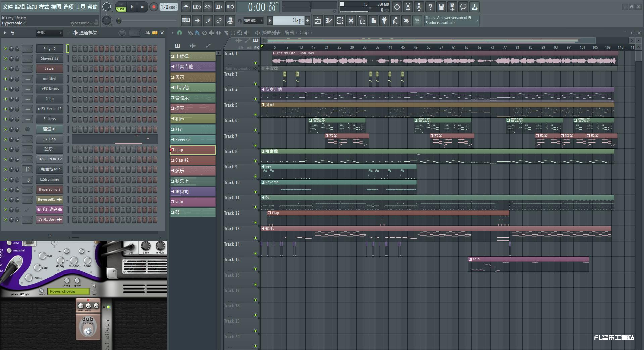Click the 07 Clap channel button
Image resolution: width=644 pixels, height=350 pixels.
tap(50, 139)
